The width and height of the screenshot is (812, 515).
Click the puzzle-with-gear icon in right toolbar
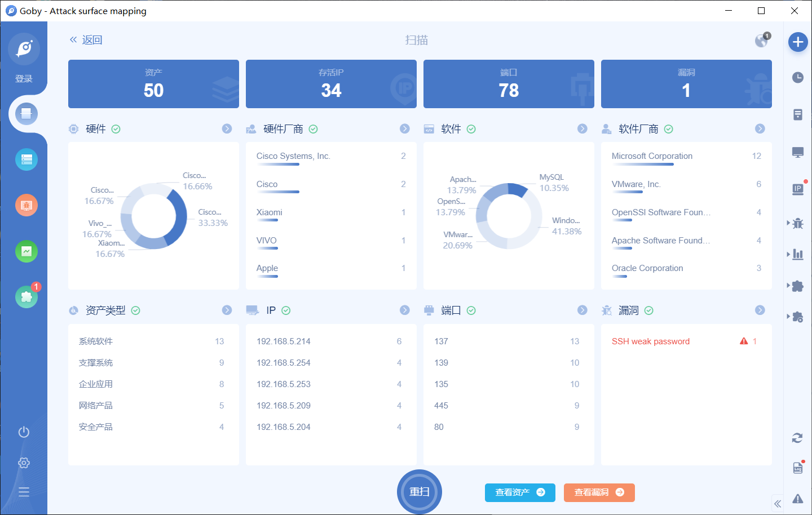point(798,317)
